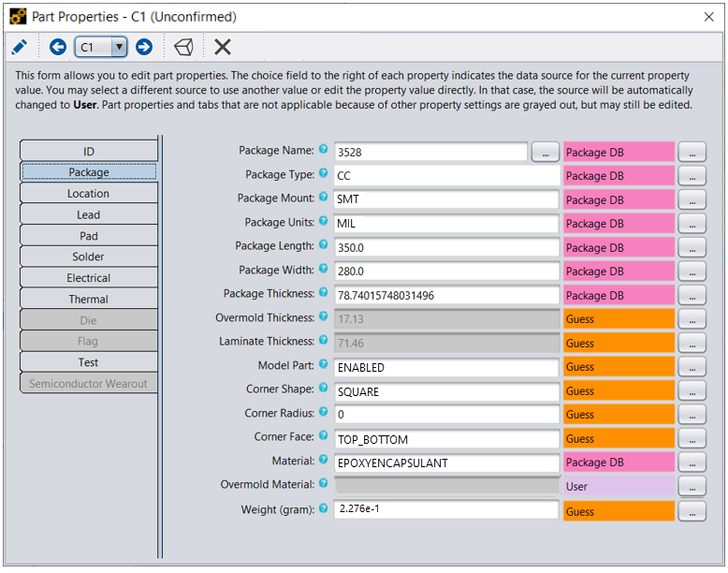This screenshot has height=573, width=728.
Task: Open the grayed-out Die tab
Action: (x=89, y=320)
